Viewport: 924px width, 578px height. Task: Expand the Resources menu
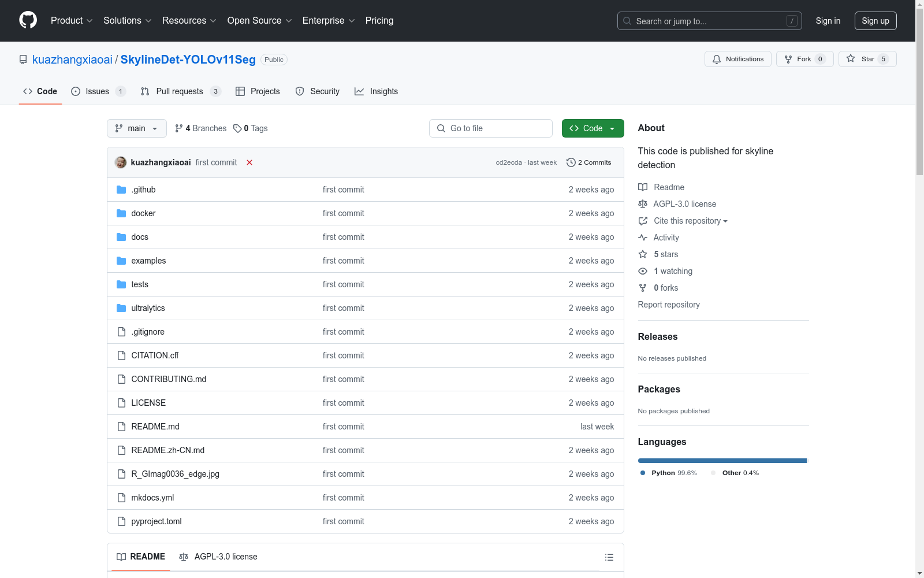[189, 20]
